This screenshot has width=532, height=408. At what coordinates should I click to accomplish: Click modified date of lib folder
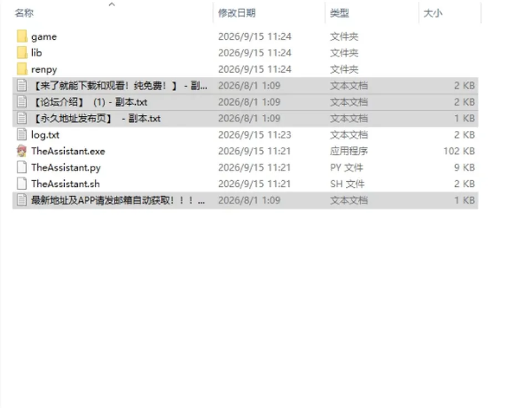click(254, 53)
